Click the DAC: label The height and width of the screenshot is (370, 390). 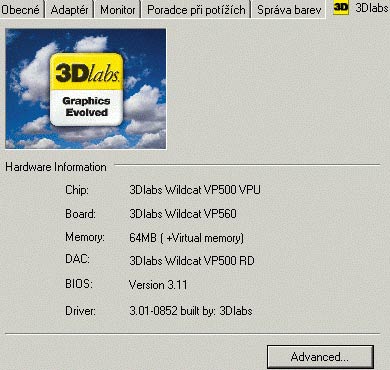(77, 259)
